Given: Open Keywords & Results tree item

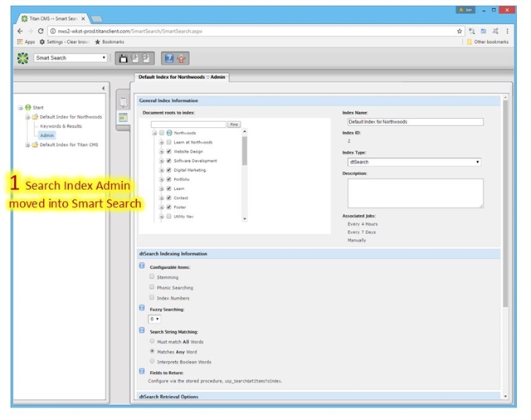Looking at the screenshot, I should click(x=61, y=126).
